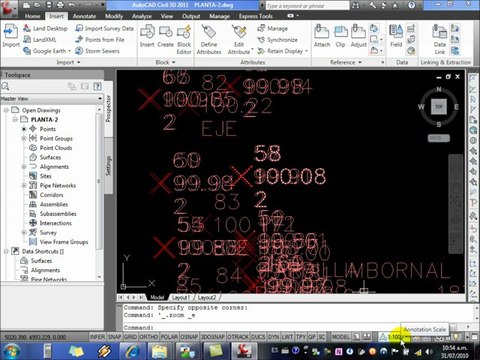Click the ViewCube TOP face
Viewport: 480px width, 360px height.
click(x=439, y=107)
